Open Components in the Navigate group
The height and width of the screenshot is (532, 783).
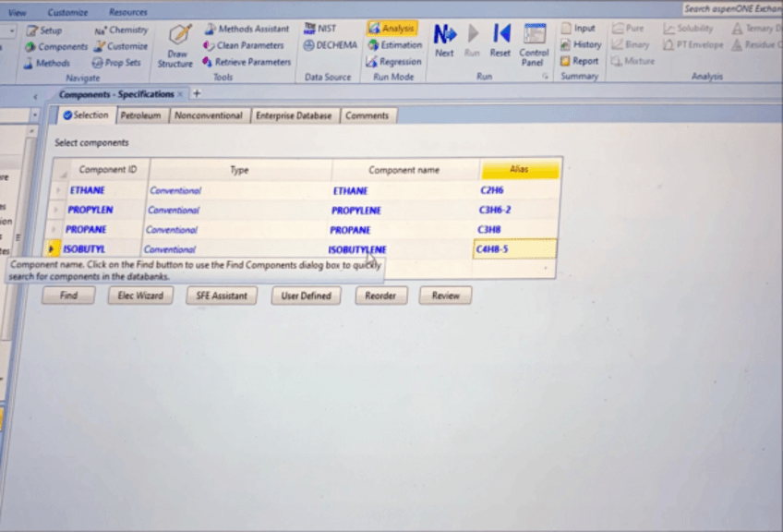click(x=56, y=47)
